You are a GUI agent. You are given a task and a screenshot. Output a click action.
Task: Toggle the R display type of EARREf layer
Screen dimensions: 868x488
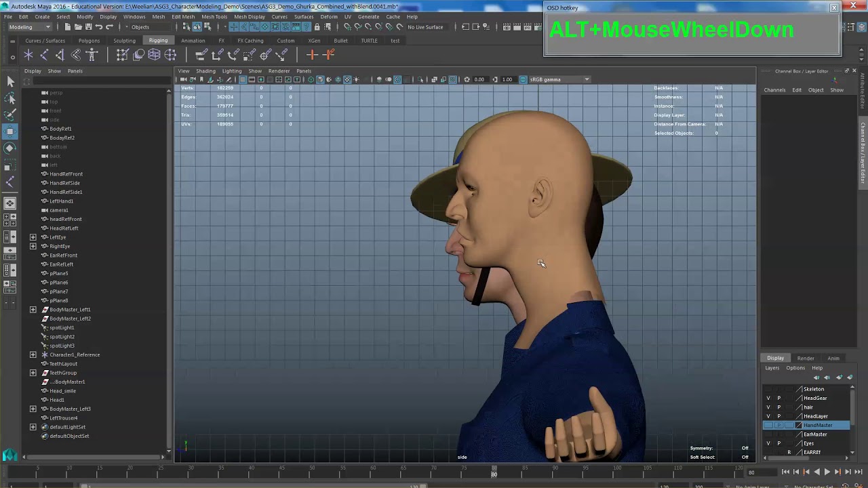point(789,452)
